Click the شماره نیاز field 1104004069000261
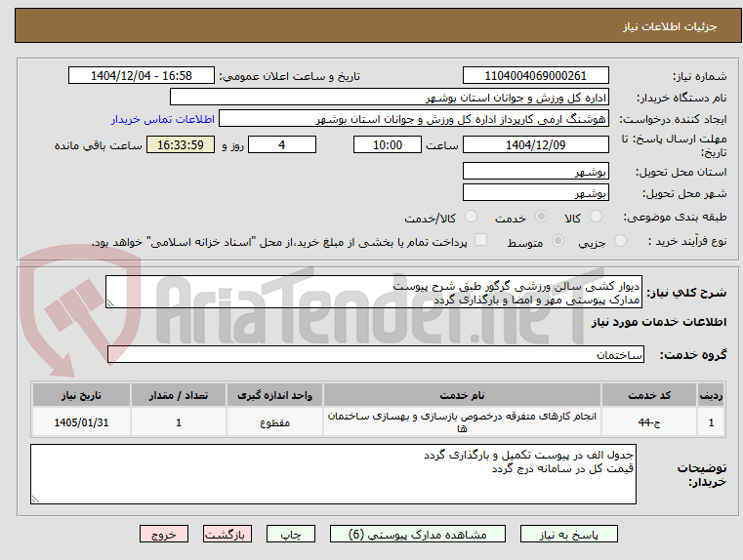 coord(536,76)
